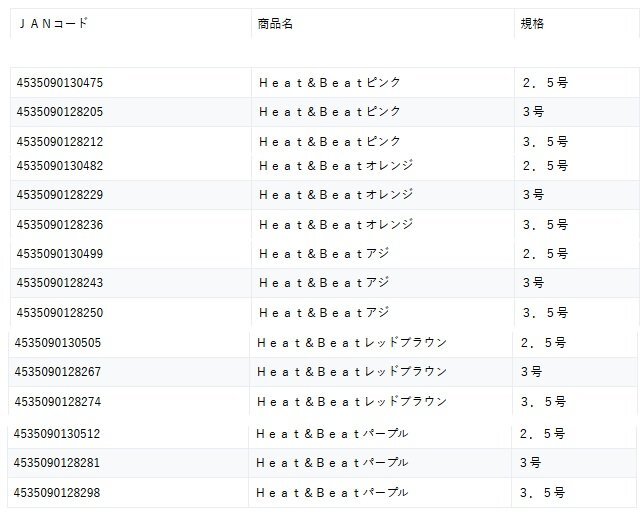
Task: Click Heat&Beatアジ name in row 4535090130499
Action: pos(324,254)
